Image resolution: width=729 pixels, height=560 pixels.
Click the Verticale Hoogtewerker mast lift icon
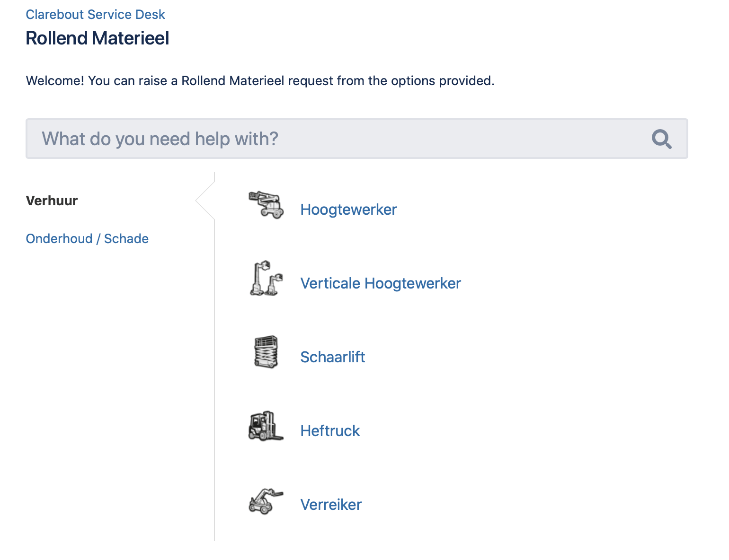[x=266, y=278]
